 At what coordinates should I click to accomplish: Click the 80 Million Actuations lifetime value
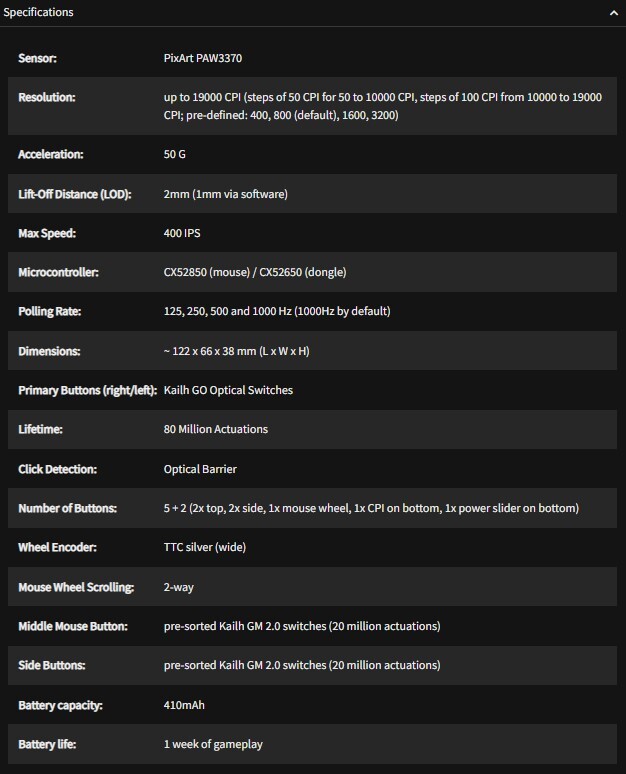[x=215, y=429]
